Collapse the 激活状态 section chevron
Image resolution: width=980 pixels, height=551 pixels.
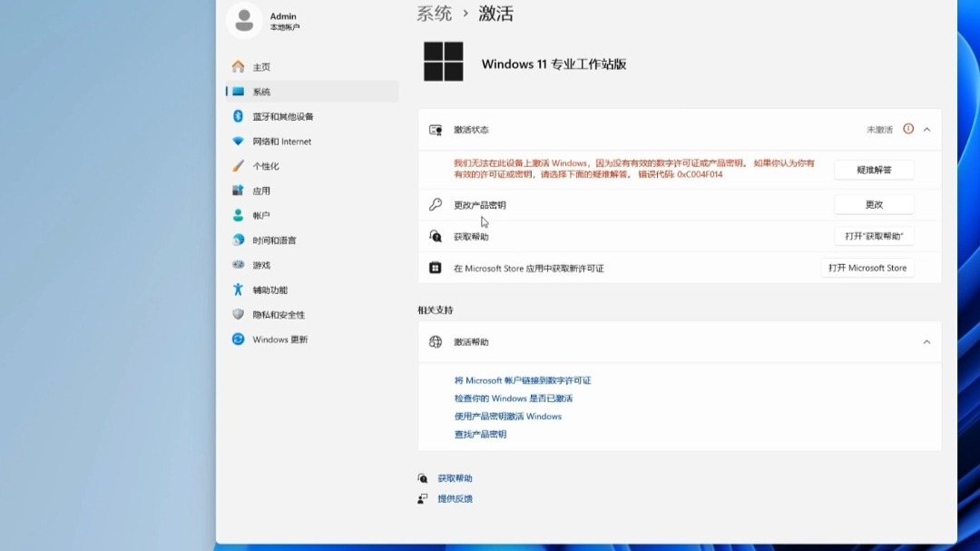point(926,130)
